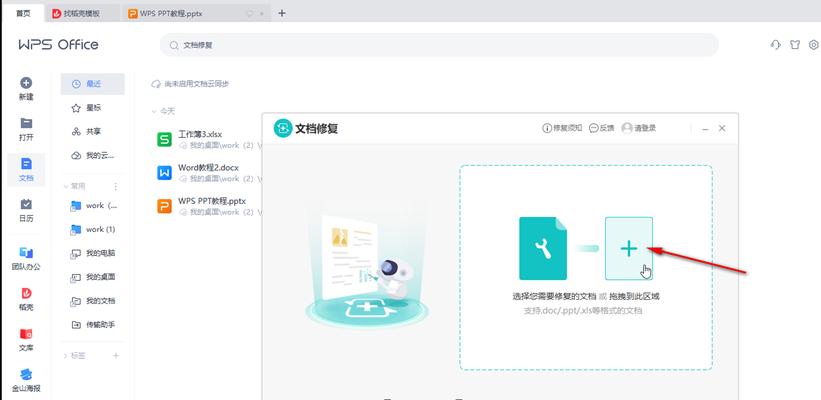Click the customer service headset icon

[775, 45]
